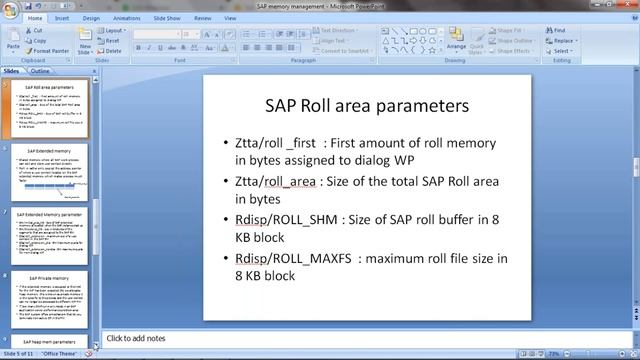
Task: Select SAP Extended Memory parameter thumbnail
Action: pyautogui.click(x=49, y=236)
